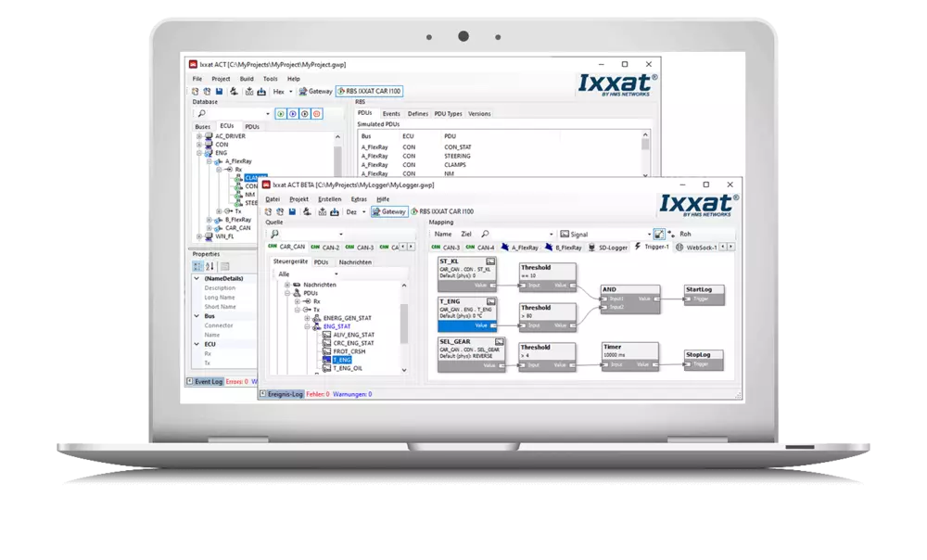Open the Hex number format dropdown
Image resolution: width=927 pixels, height=560 pixels.
pyautogui.click(x=290, y=92)
